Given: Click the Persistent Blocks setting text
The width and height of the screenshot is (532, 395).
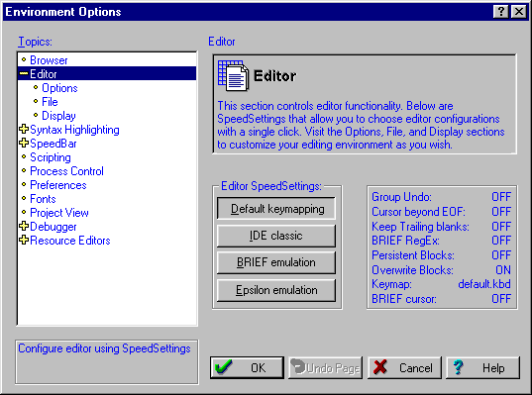Looking at the screenshot, I should pos(413,255).
